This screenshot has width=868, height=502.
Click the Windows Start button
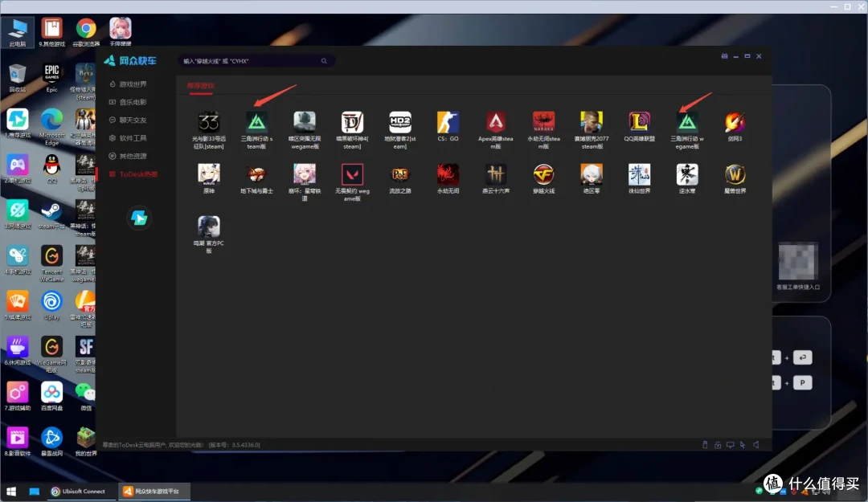coord(11,491)
